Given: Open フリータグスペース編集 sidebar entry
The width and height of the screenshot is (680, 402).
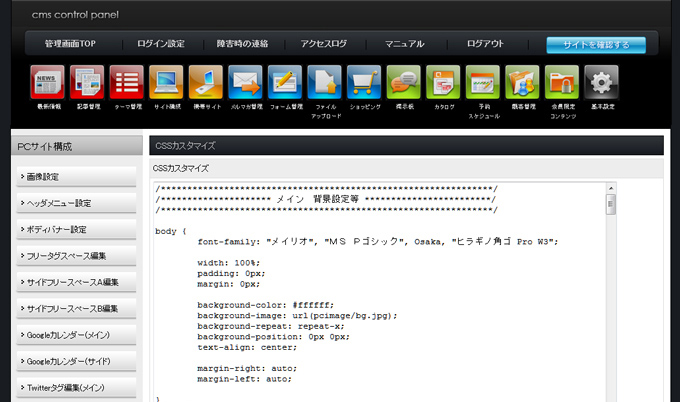Looking at the screenshot, I should (76, 256).
